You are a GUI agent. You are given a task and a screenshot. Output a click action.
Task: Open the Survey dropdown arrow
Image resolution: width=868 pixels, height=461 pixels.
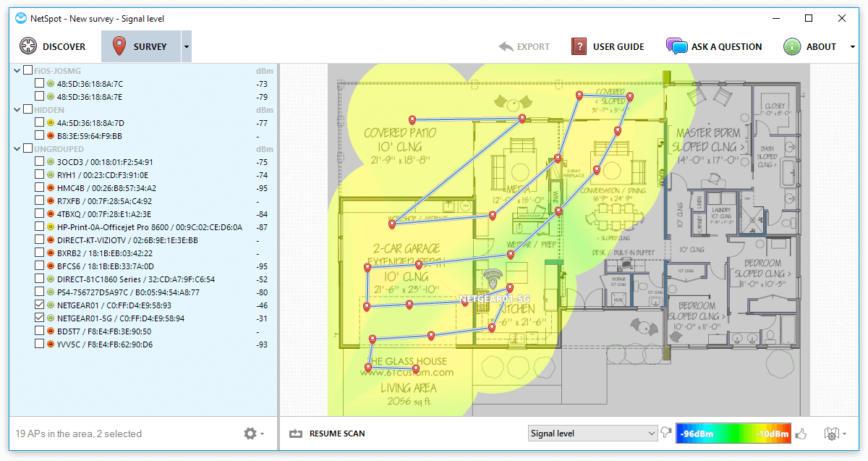tap(186, 46)
